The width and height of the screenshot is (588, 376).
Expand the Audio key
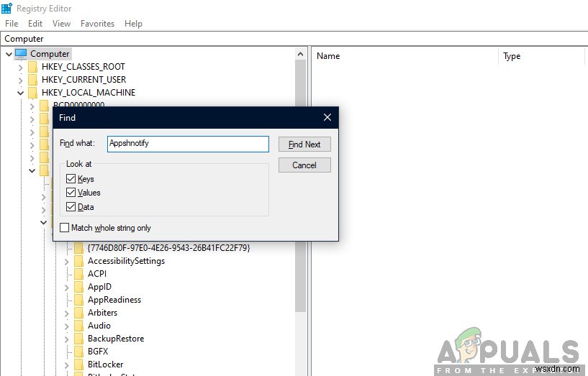point(67,326)
